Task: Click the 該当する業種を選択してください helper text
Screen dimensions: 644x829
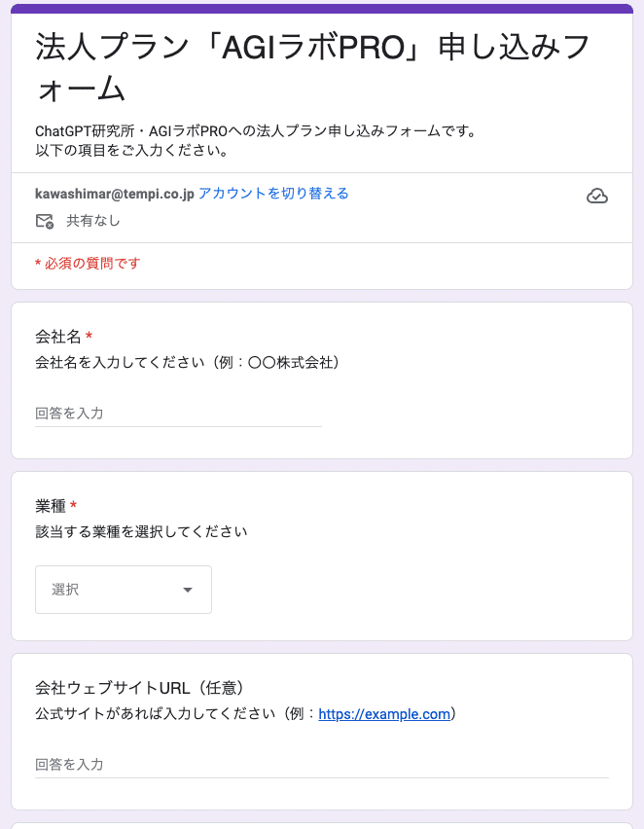Action: [x=141, y=531]
